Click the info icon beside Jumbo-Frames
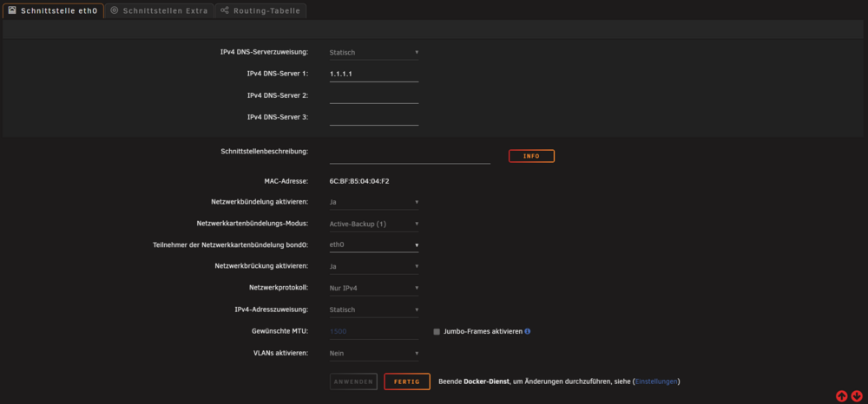Viewport: 868px width, 404px height. point(528,331)
